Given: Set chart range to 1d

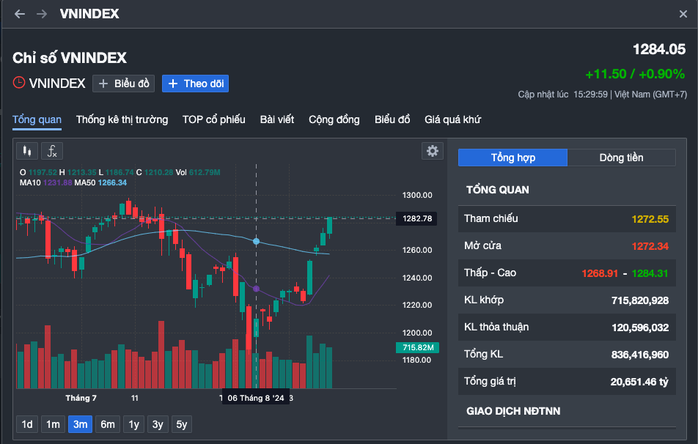Looking at the screenshot, I should 27,424.
